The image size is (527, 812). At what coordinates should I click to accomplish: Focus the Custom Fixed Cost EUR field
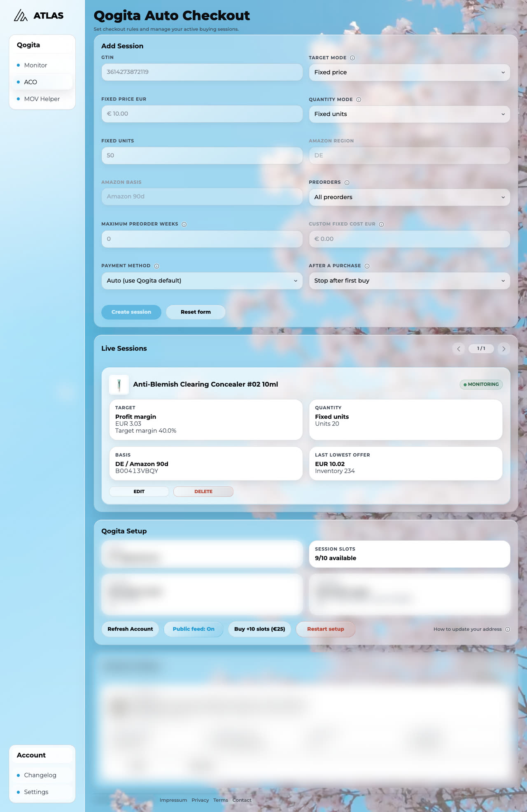click(x=409, y=239)
